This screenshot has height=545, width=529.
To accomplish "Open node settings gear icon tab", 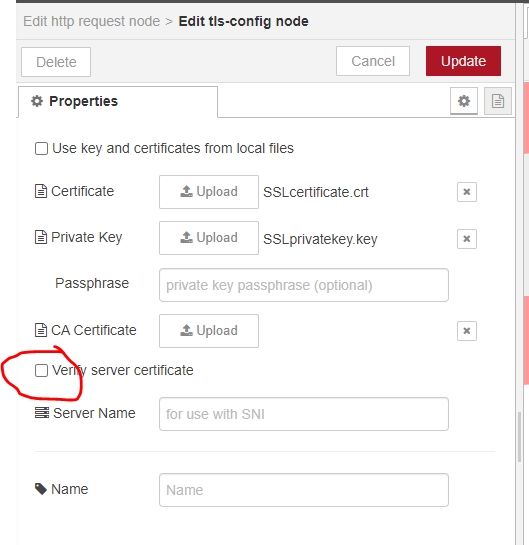I will (464, 101).
